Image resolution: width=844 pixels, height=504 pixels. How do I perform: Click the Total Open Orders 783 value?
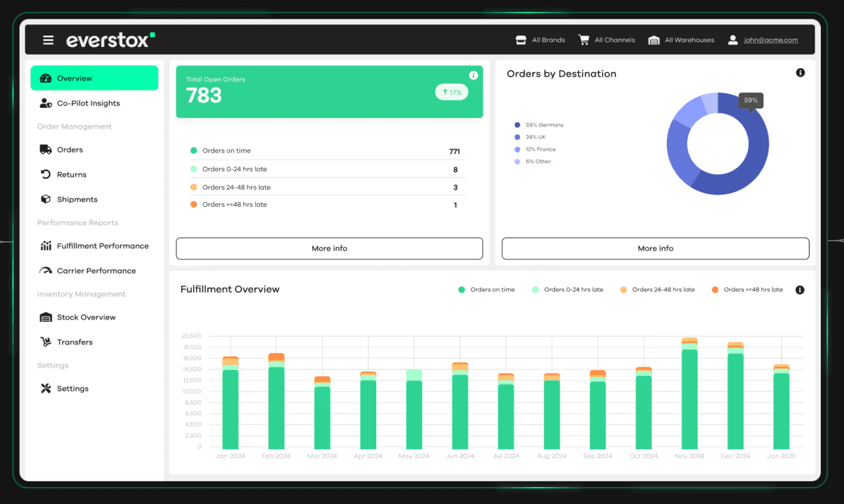point(204,95)
